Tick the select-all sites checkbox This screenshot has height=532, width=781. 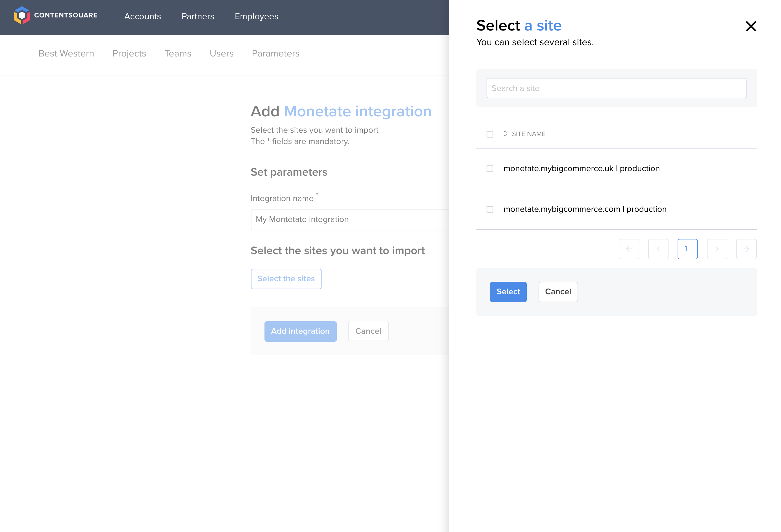[490, 134]
